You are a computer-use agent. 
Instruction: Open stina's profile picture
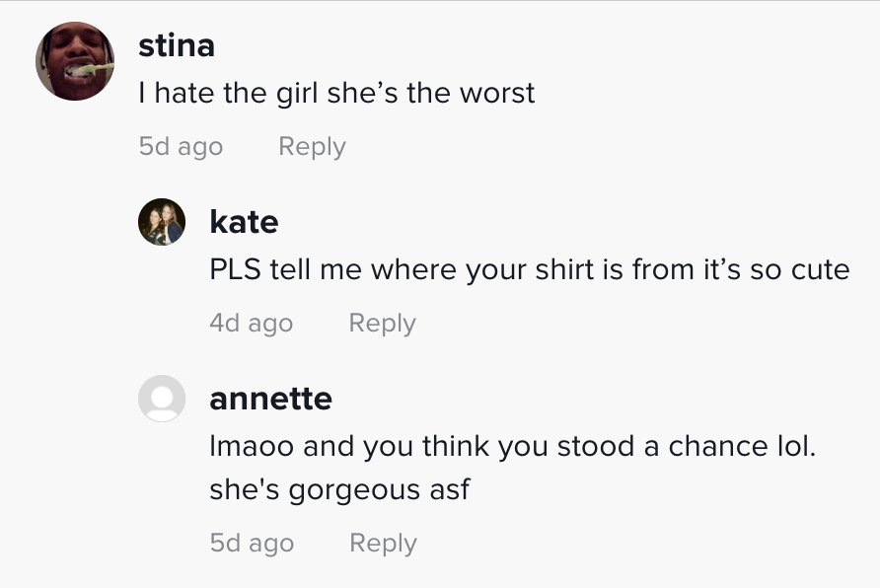[76, 61]
